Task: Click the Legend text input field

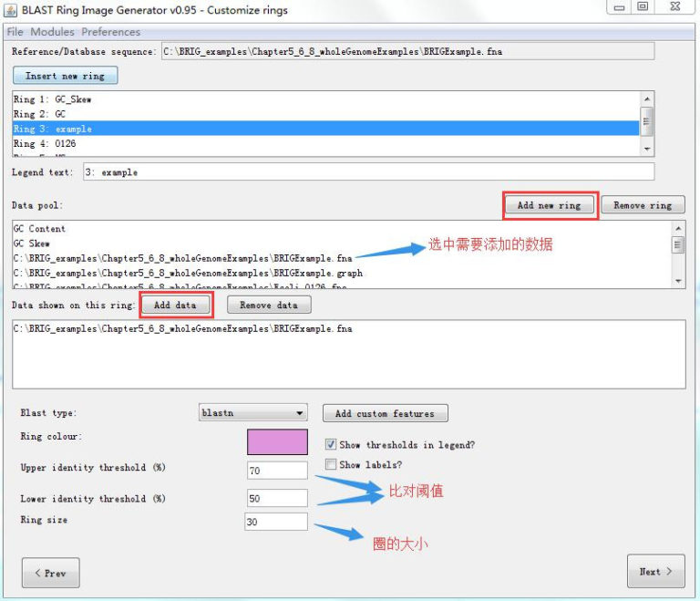Action: [x=369, y=172]
